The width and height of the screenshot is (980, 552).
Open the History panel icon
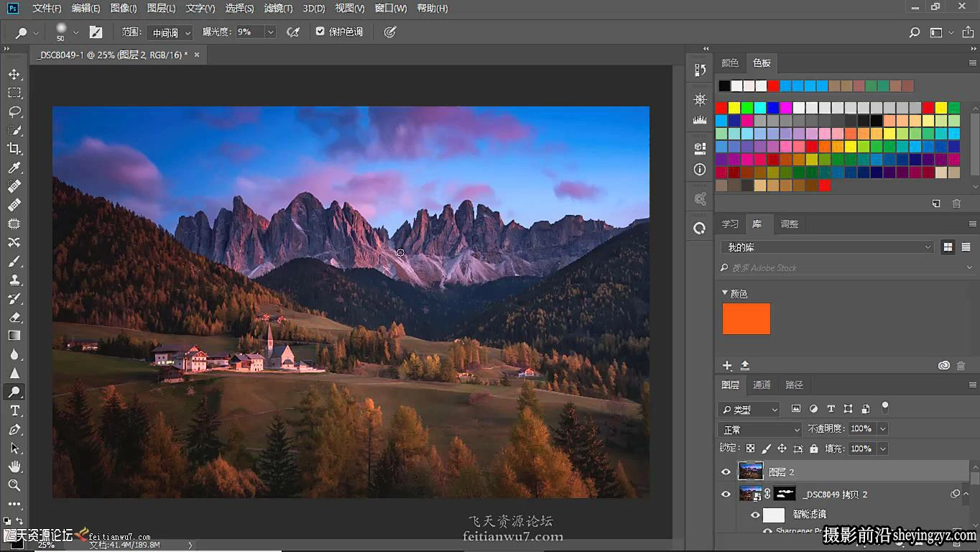[x=700, y=70]
